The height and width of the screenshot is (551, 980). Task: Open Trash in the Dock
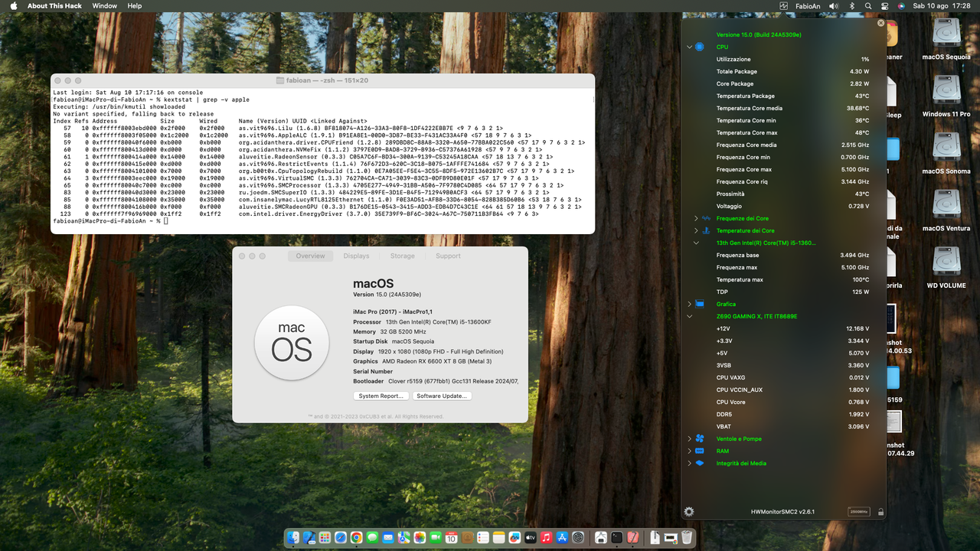tap(687, 538)
